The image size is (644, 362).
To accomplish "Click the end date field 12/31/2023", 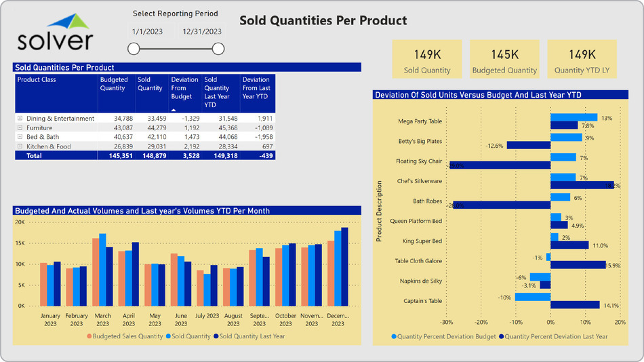I will point(201,31).
